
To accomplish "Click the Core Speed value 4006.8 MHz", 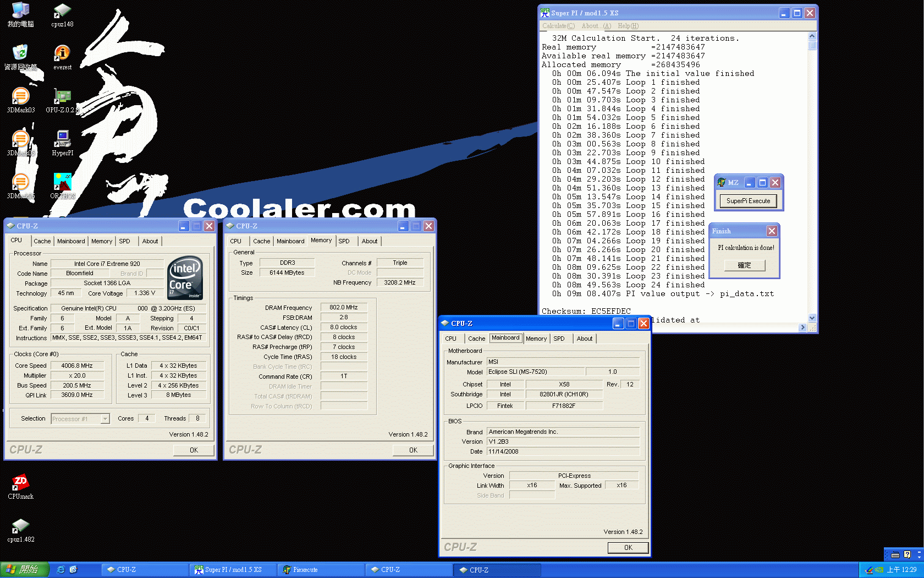I will 77,366.
